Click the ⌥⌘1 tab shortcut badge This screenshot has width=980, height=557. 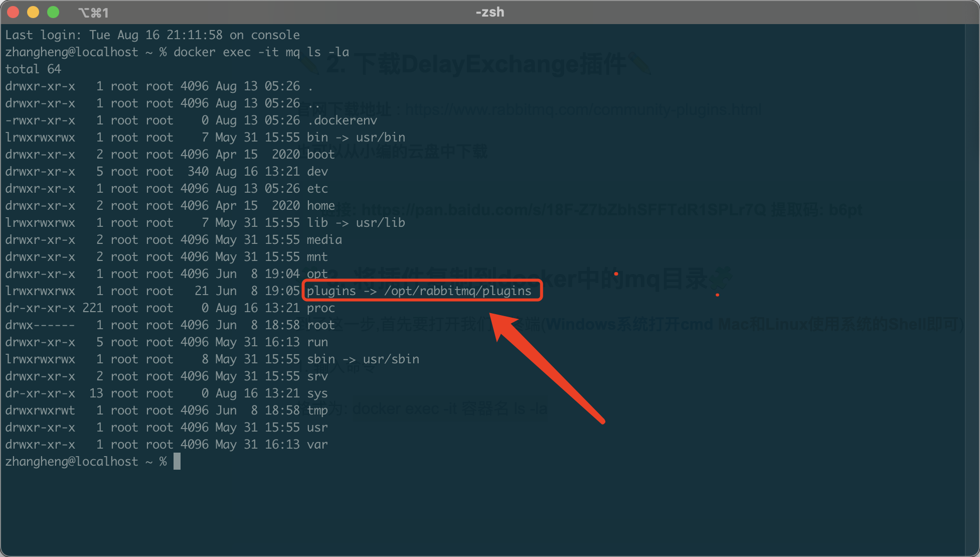coord(93,12)
